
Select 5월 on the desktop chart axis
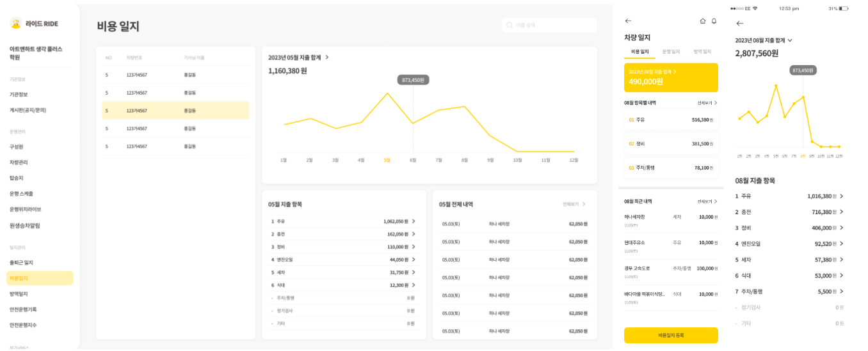387,160
